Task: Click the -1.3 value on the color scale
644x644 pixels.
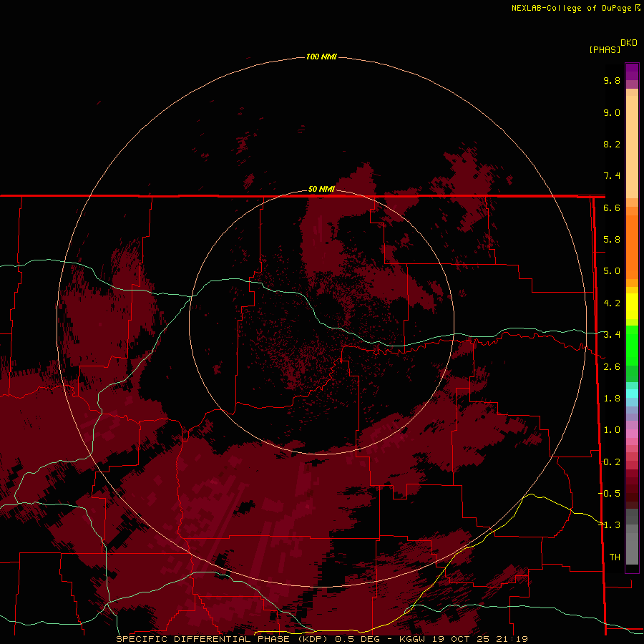Action: [610, 525]
